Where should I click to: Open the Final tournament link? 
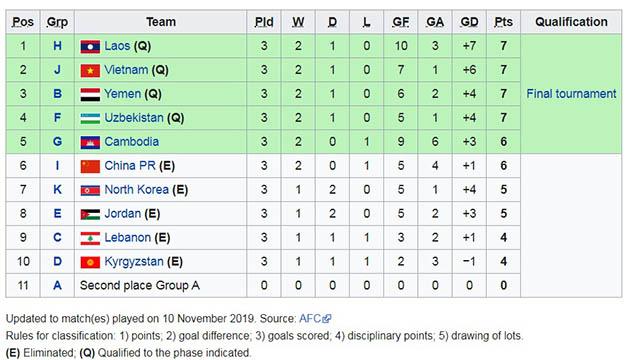click(x=571, y=93)
